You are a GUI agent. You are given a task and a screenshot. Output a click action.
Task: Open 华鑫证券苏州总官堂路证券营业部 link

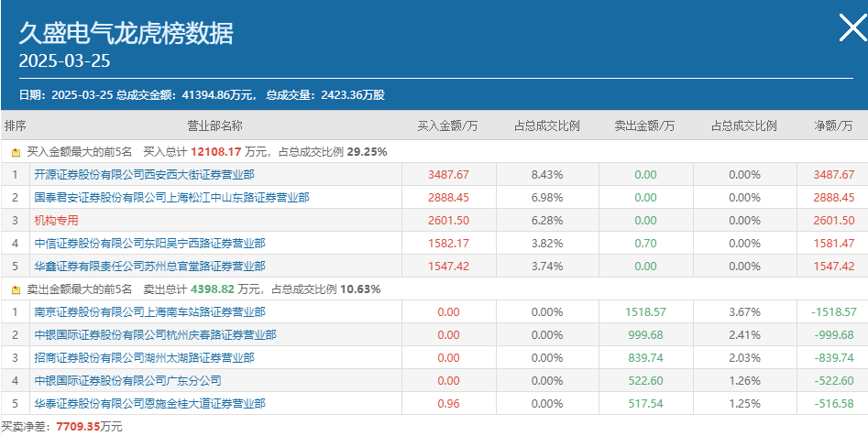(x=150, y=267)
